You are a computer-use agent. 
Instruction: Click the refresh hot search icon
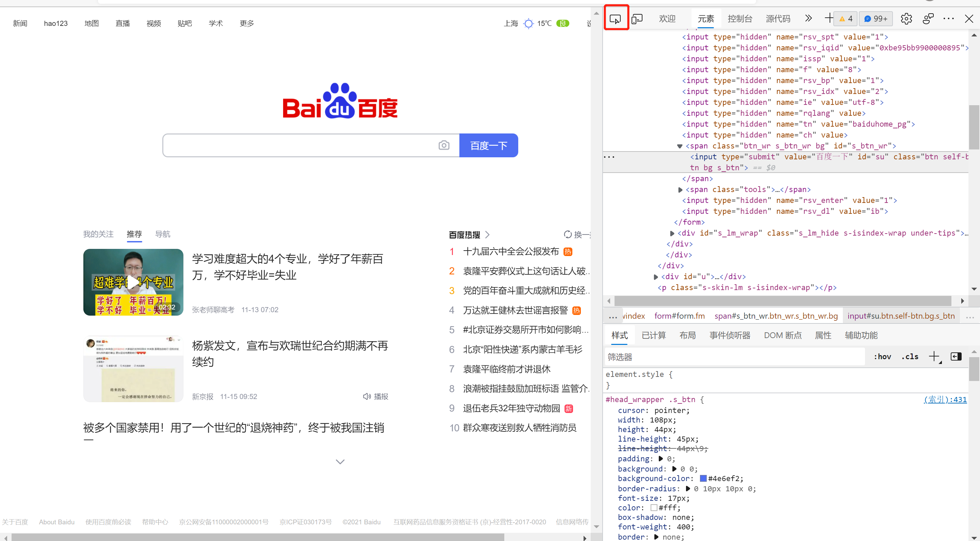point(567,234)
